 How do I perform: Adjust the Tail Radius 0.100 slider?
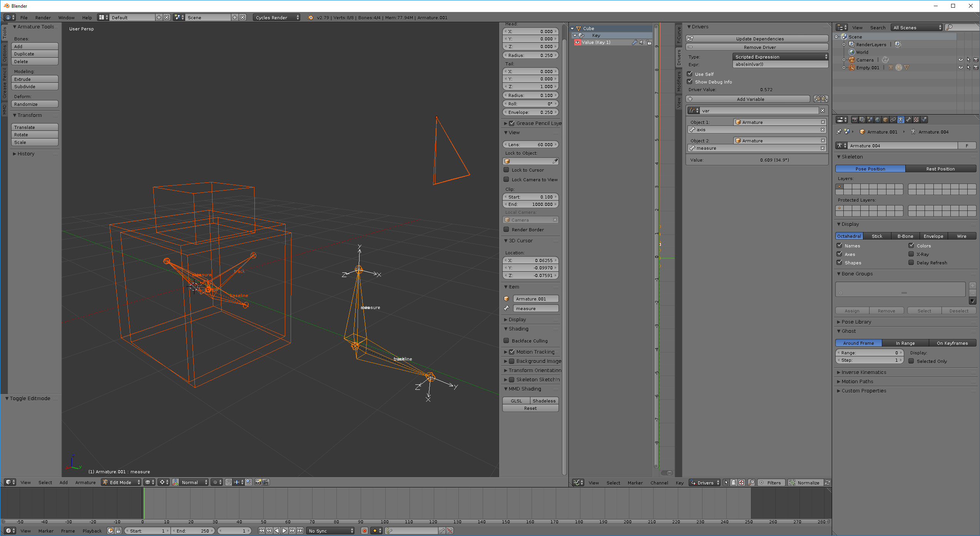click(530, 95)
